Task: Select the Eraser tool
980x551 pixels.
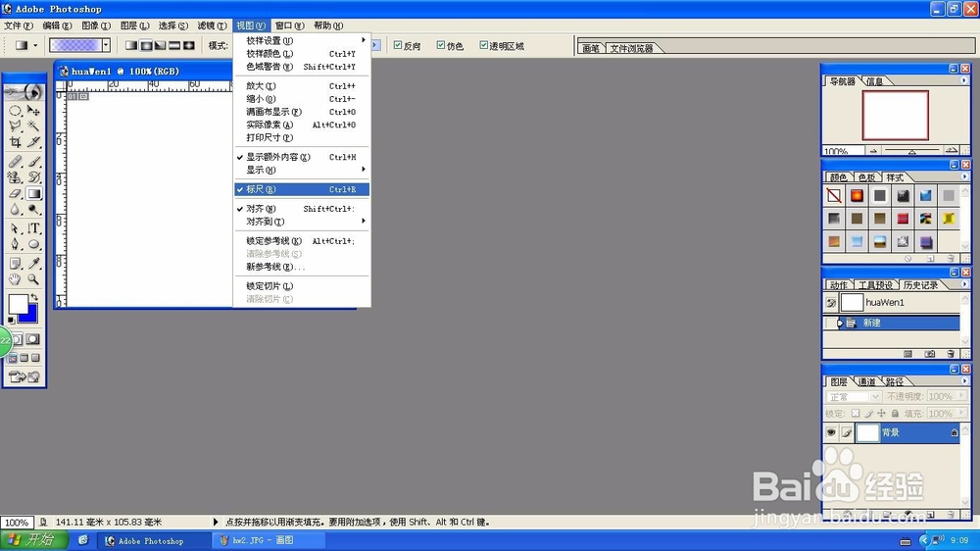Action: pos(15,194)
